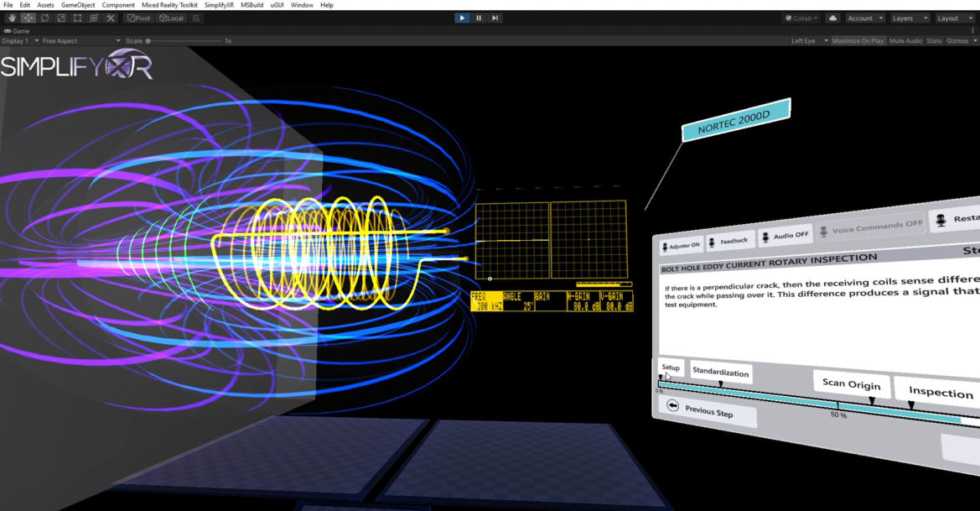Open the uGUI menu
980x511 pixels.
(x=277, y=5)
